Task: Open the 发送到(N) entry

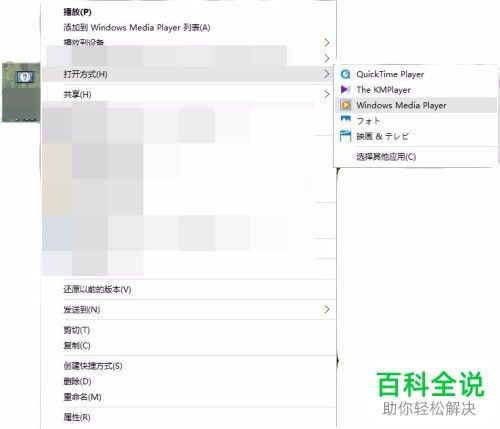Action: [188, 310]
